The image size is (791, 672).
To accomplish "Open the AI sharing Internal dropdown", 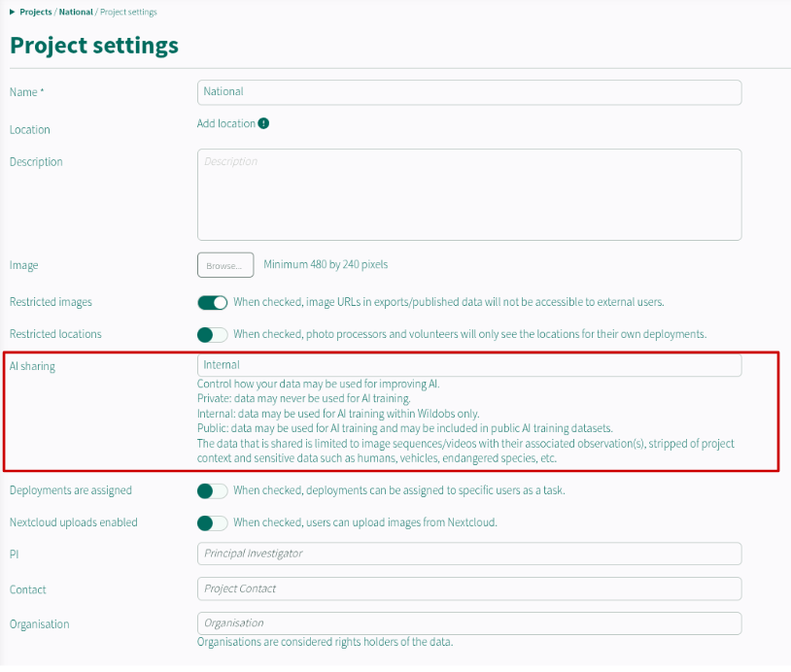I will (x=469, y=365).
